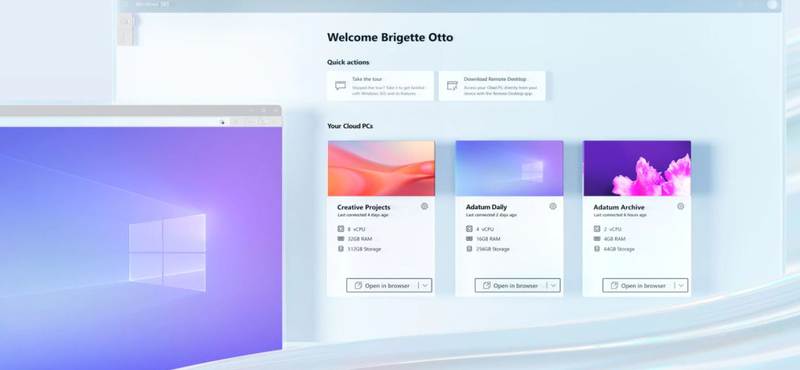
Task: Select the Creative Projects orange wave thumbnail
Action: pyautogui.click(x=382, y=168)
